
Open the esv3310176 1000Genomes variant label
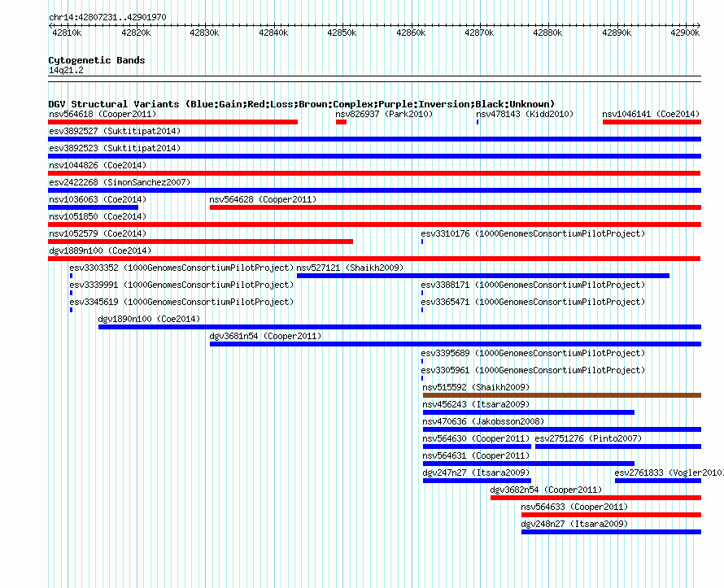tap(533, 233)
